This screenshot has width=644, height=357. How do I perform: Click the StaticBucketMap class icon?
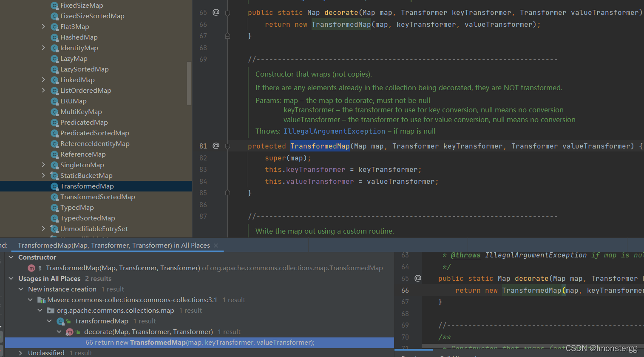coord(54,176)
